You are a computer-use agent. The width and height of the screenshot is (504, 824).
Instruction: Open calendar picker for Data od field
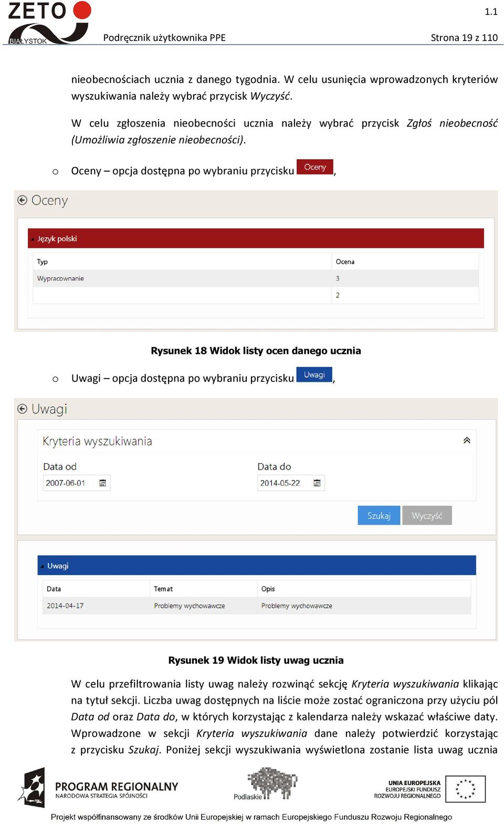(x=103, y=483)
